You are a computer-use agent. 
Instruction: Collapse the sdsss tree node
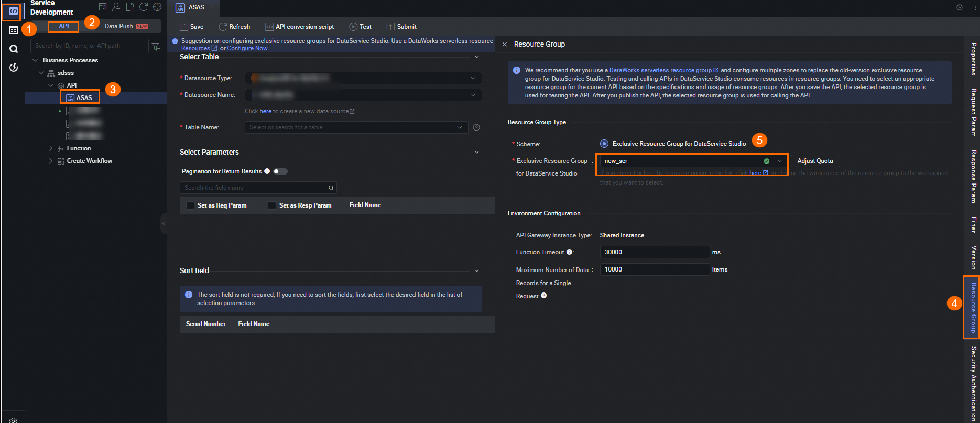(41, 73)
